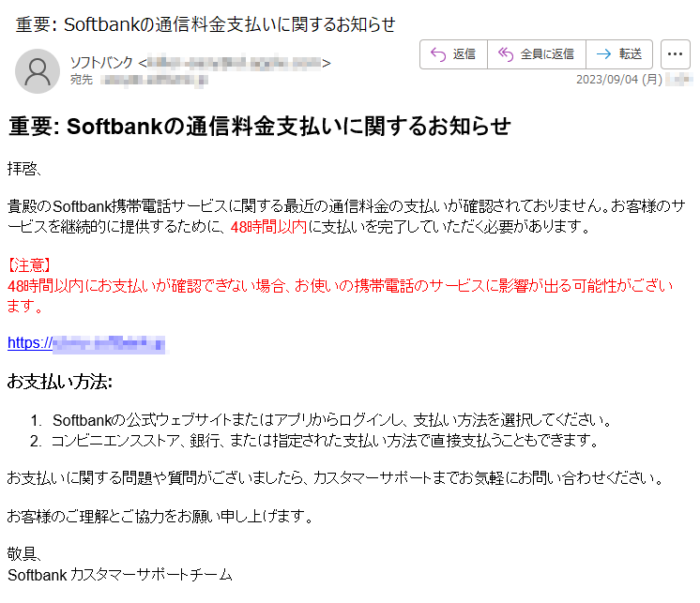Click the お支払い方法 heading
Image resolution: width=700 pixels, height=603 pixels.
pos(60,382)
